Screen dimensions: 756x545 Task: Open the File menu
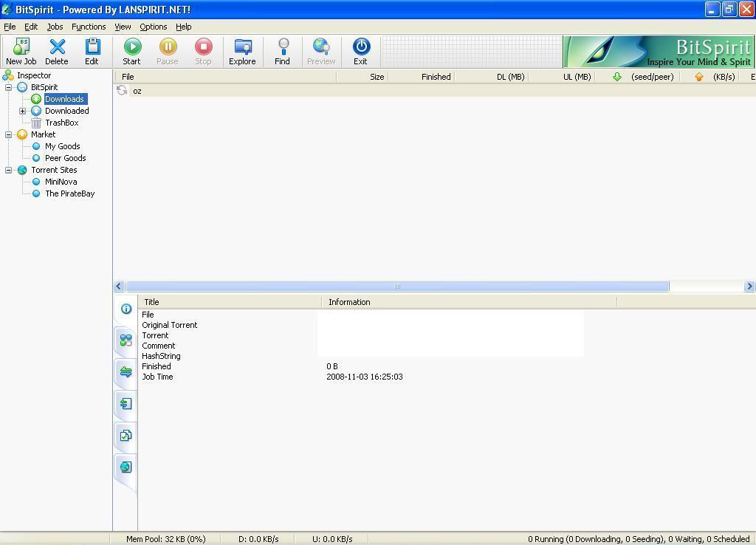10,27
